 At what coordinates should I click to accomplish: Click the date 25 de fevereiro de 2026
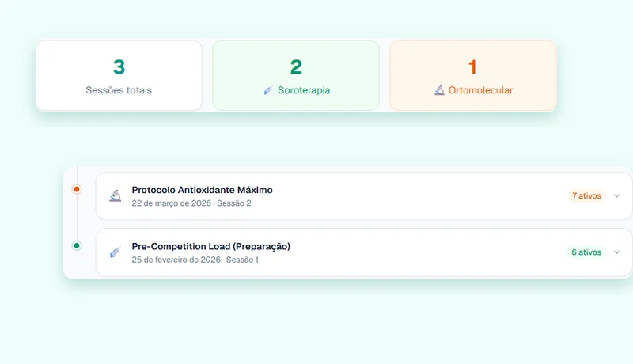pyautogui.click(x=176, y=260)
